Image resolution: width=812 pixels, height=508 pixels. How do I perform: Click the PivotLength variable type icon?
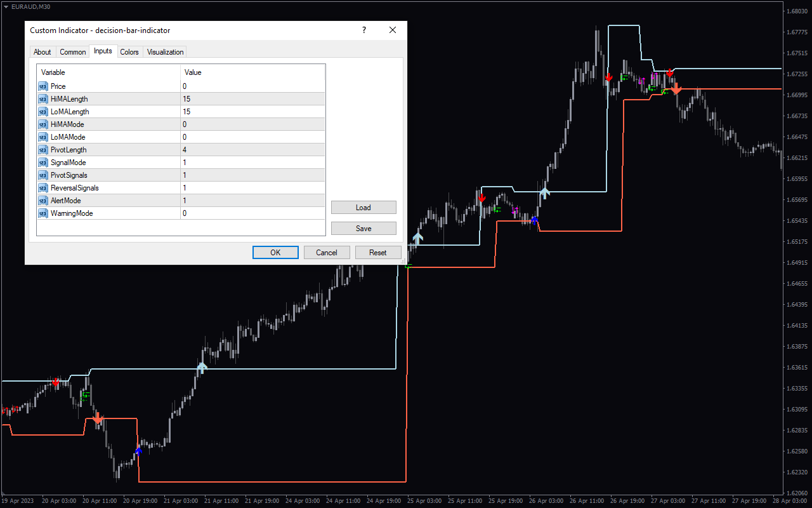pos(43,150)
